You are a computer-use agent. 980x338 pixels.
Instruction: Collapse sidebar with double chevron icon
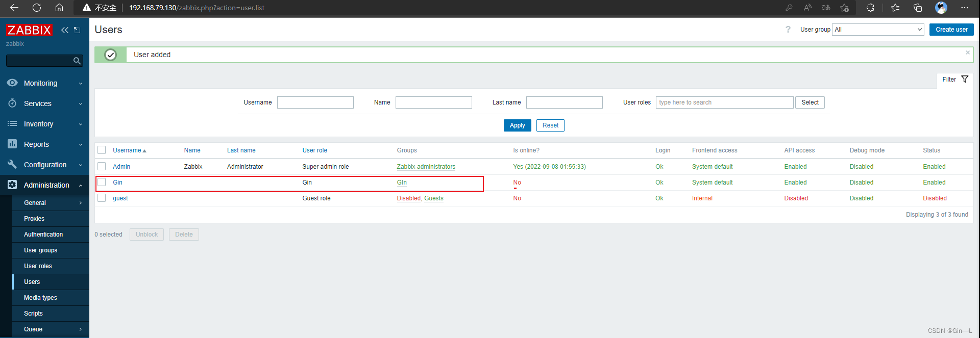(x=65, y=30)
